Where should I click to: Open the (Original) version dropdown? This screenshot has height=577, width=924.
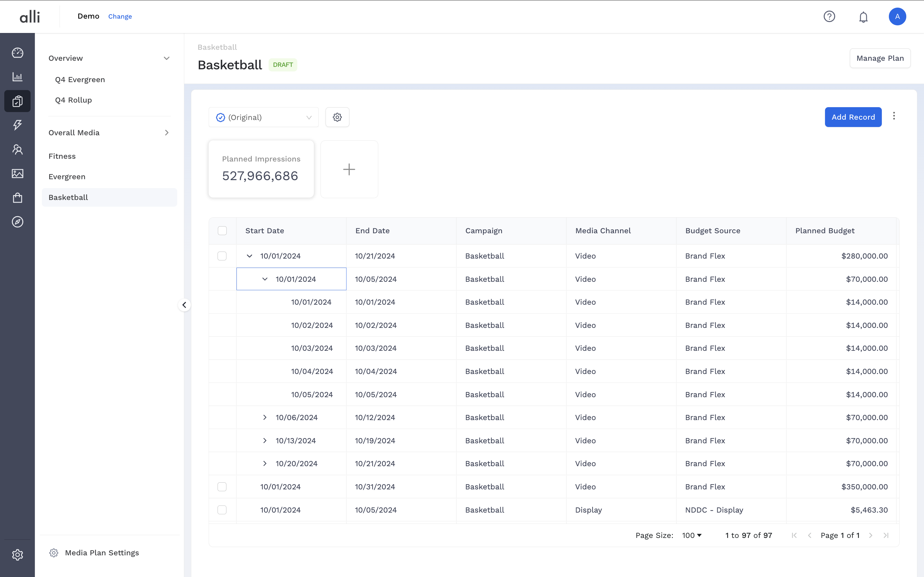pyautogui.click(x=263, y=117)
